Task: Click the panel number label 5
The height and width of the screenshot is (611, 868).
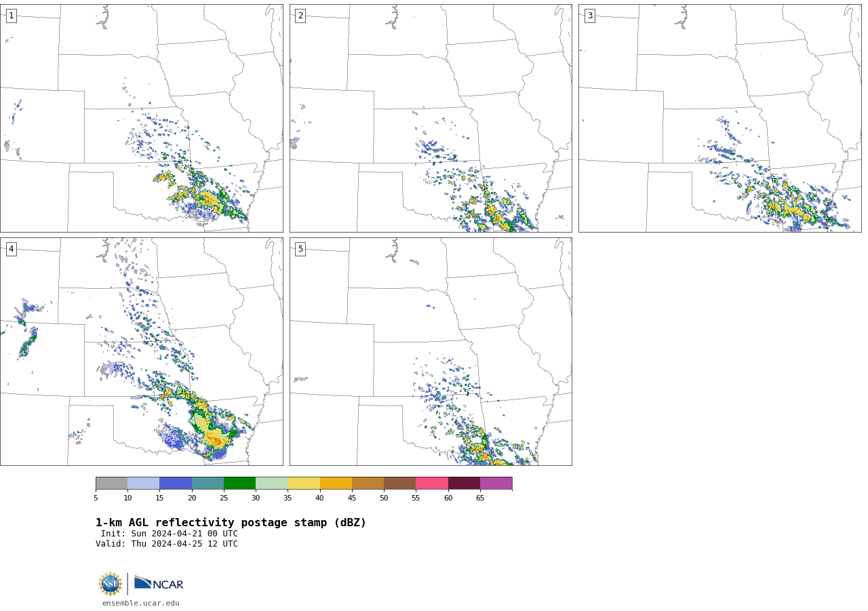Action: (300, 249)
